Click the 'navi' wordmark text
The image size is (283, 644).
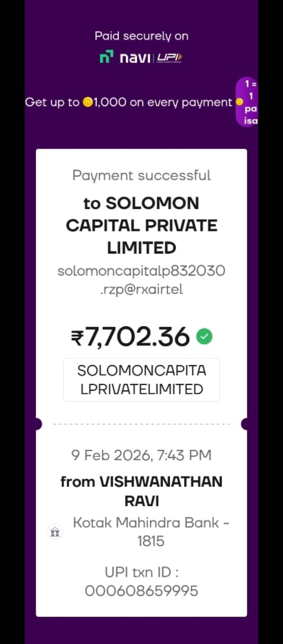click(135, 58)
